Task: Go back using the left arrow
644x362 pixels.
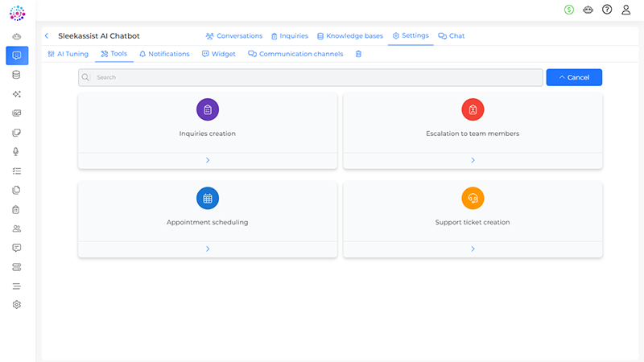Action: coord(47,36)
